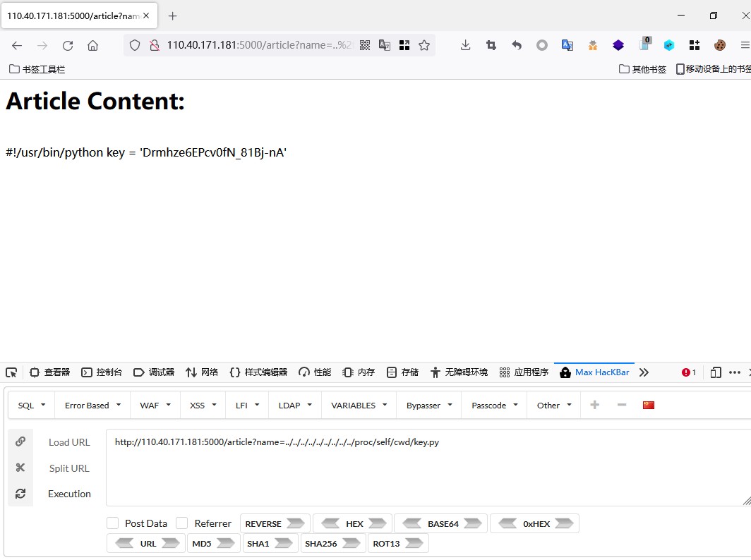Image resolution: width=751 pixels, height=560 pixels.
Task: Click the screenshot crop toolbar icon
Action: pyautogui.click(x=491, y=45)
